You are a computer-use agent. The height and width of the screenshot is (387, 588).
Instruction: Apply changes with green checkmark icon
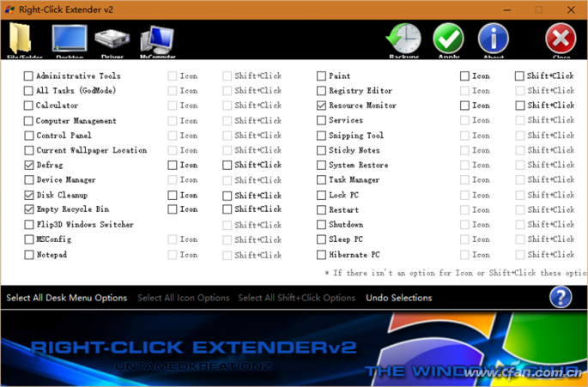pyautogui.click(x=448, y=39)
